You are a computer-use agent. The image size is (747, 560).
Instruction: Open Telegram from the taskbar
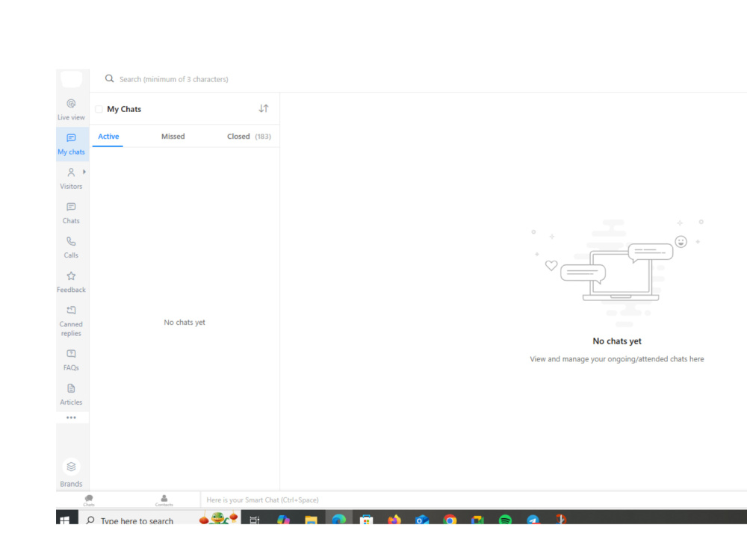(533, 520)
